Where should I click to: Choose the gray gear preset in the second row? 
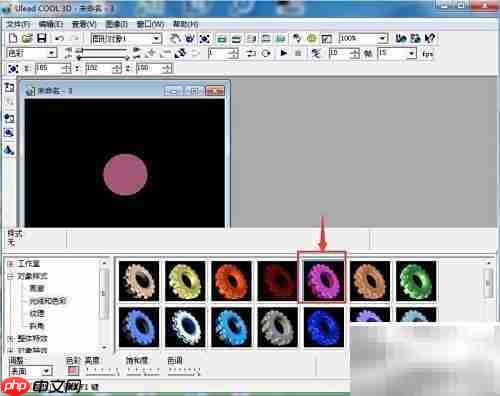click(277, 327)
